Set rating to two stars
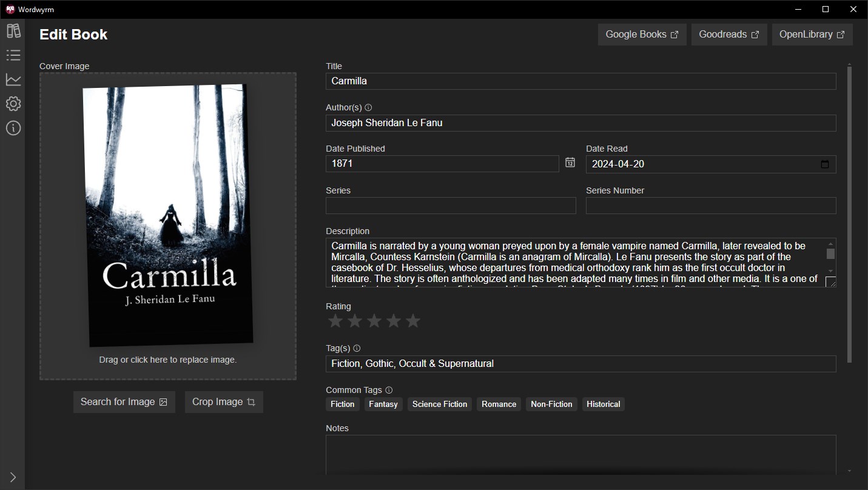This screenshot has height=490, width=868. (355, 321)
